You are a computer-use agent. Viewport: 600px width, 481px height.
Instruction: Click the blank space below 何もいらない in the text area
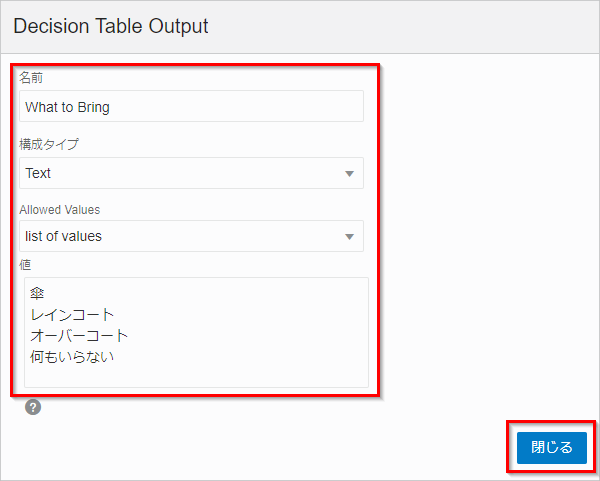(x=195, y=375)
